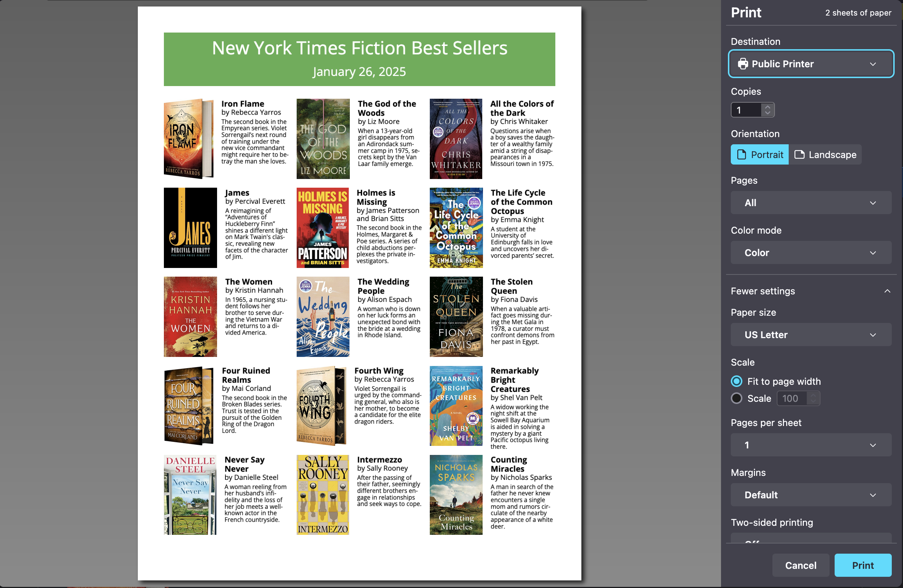
Task: Select Fit to page width option
Action: [x=736, y=381]
